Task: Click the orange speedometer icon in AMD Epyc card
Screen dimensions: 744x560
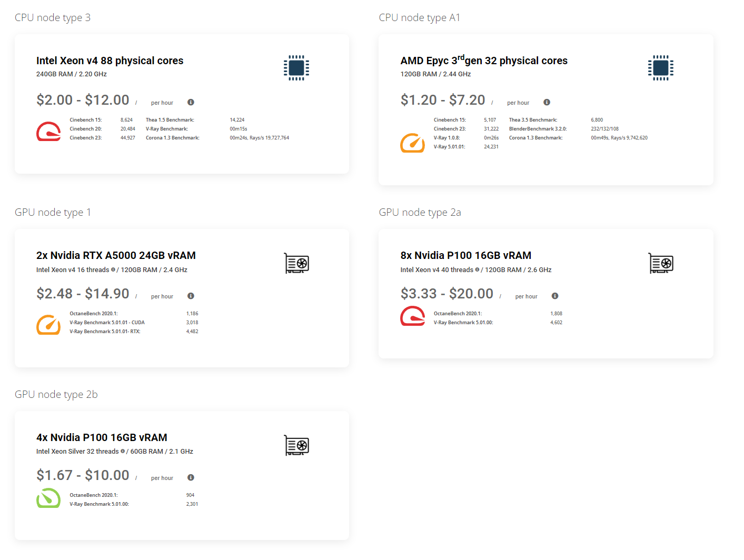Action: (x=412, y=143)
